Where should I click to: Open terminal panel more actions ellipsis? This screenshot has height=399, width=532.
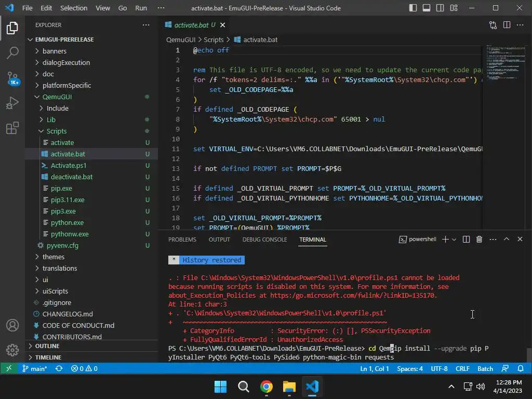point(493,240)
